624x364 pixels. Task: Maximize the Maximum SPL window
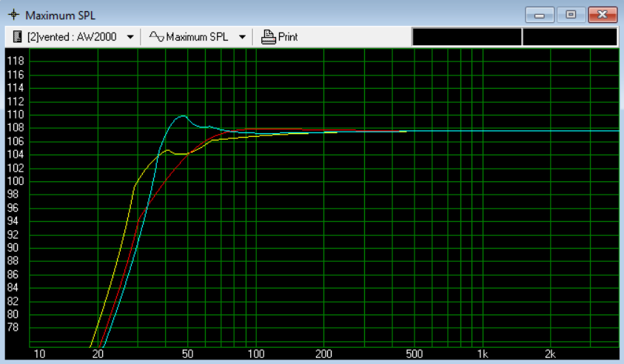[571, 15]
